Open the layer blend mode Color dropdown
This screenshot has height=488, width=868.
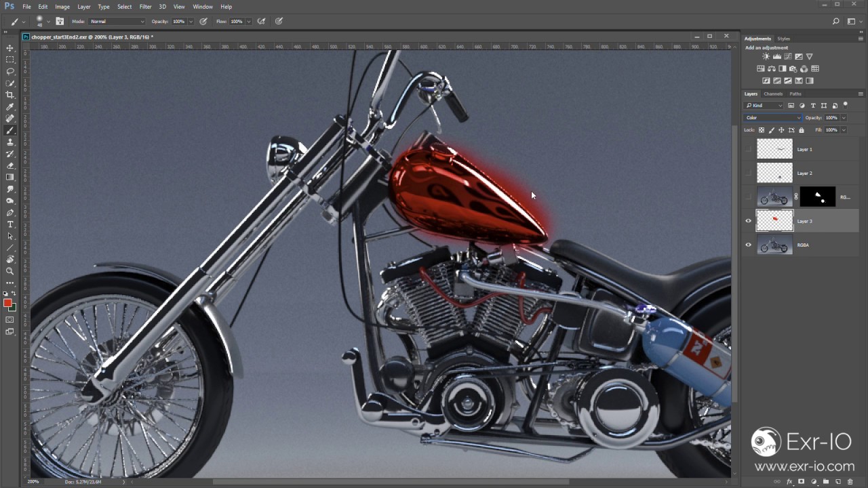tap(773, 118)
